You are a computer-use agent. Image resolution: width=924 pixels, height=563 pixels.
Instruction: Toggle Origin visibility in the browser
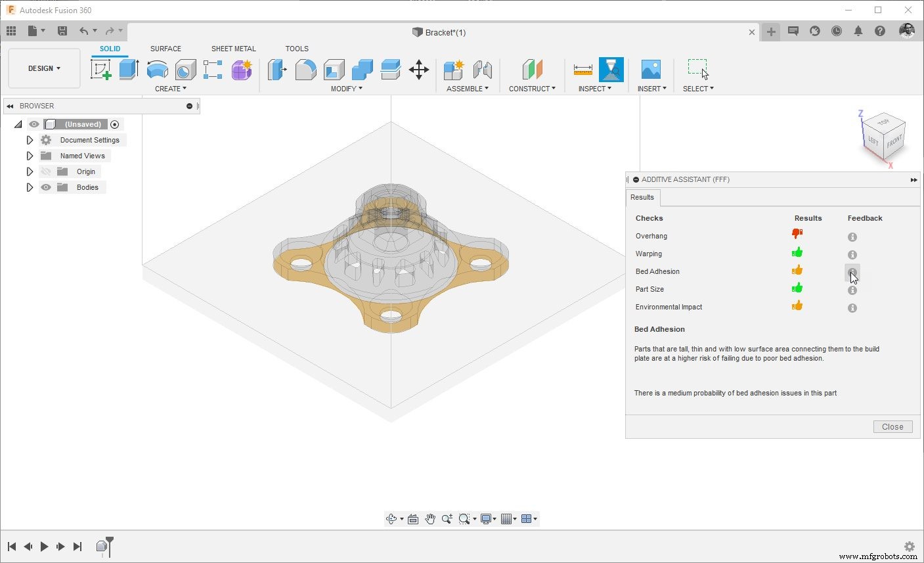pos(45,171)
